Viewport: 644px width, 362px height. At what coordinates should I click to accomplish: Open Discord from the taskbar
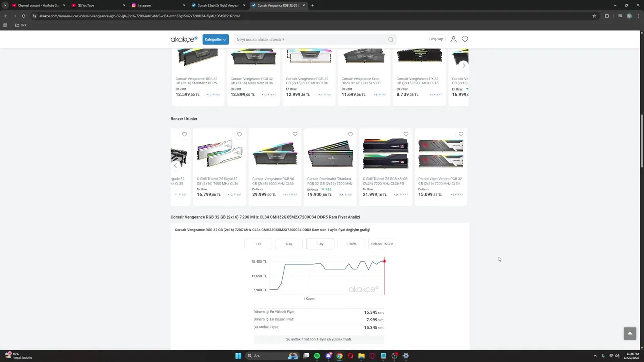pos(329,356)
